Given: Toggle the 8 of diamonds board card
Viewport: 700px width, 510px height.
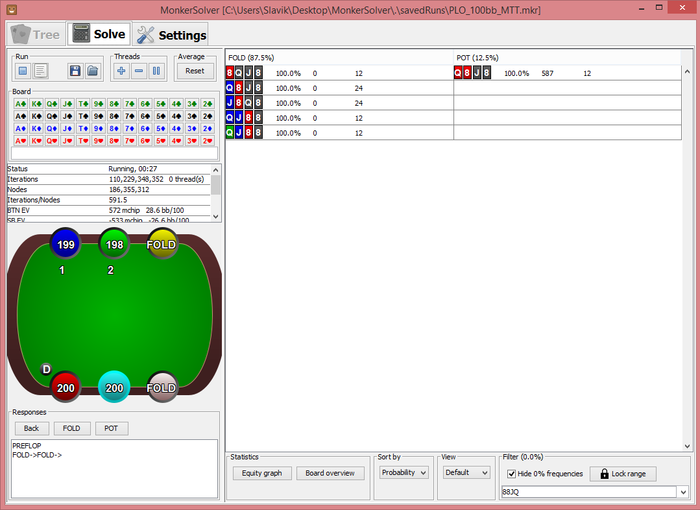Looking at the screenshot, I should tap(114, 129).
